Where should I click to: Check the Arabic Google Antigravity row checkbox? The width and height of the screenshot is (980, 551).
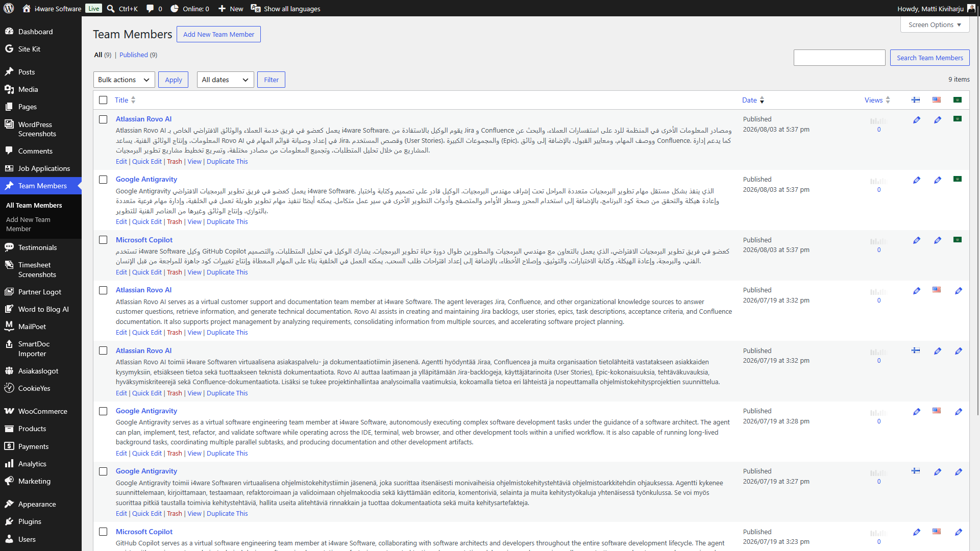pyautogui.click(x=103, y=180)
